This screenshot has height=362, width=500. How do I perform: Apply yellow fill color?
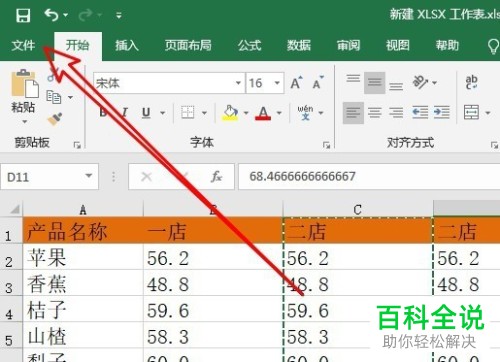point(230,113)
